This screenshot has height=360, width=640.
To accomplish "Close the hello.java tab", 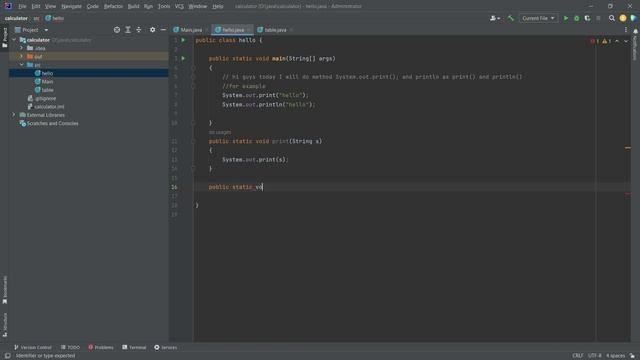I will 249,30.
